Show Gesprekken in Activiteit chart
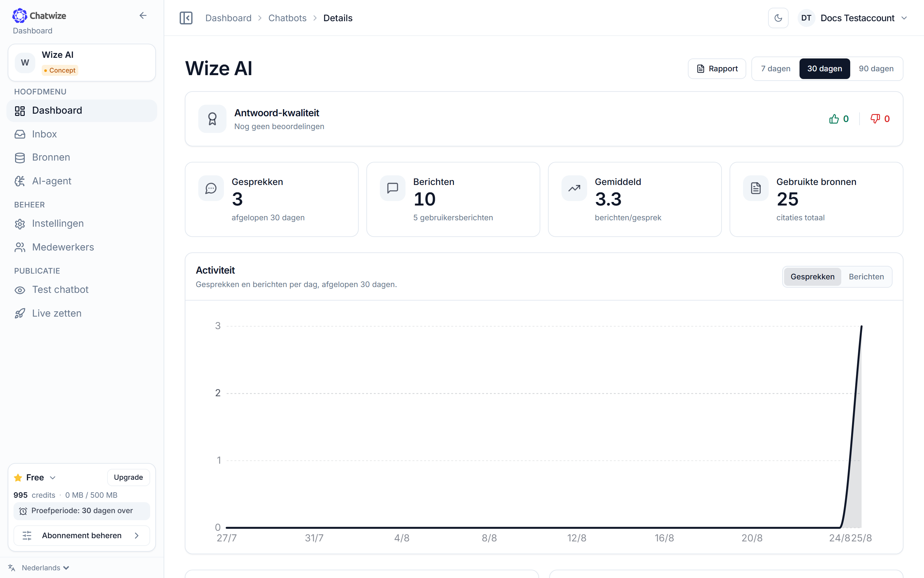924x578 pixels. 812,277
